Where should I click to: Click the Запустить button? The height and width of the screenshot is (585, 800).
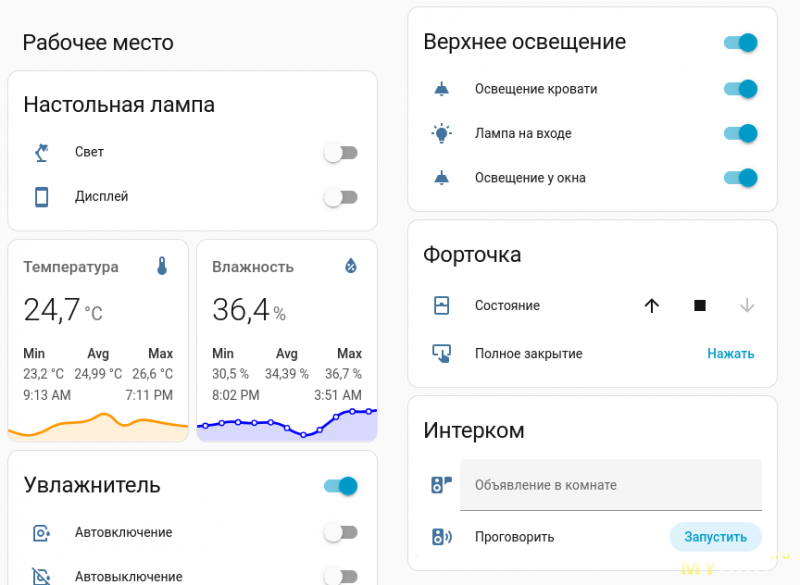click(715, 537)
